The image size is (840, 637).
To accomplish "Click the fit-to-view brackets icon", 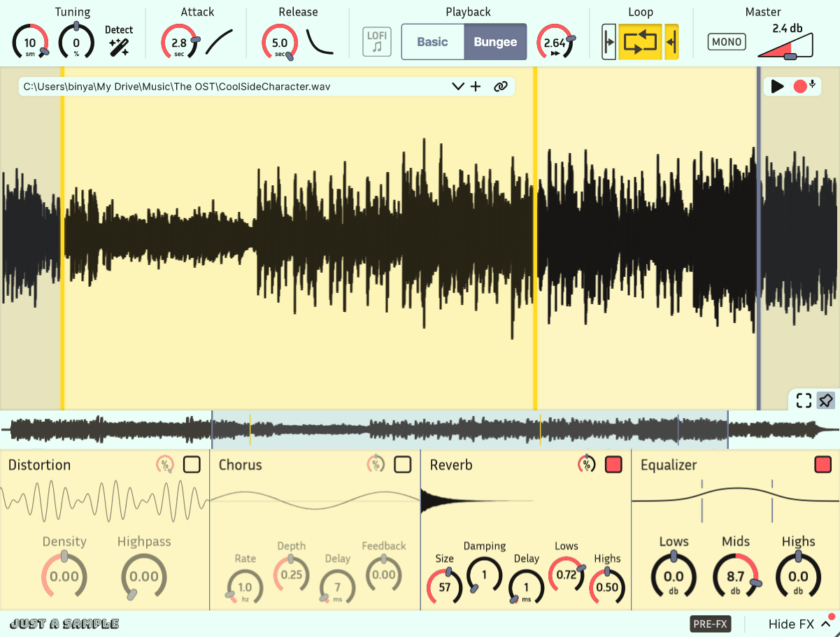I will (x=804, y=401).
